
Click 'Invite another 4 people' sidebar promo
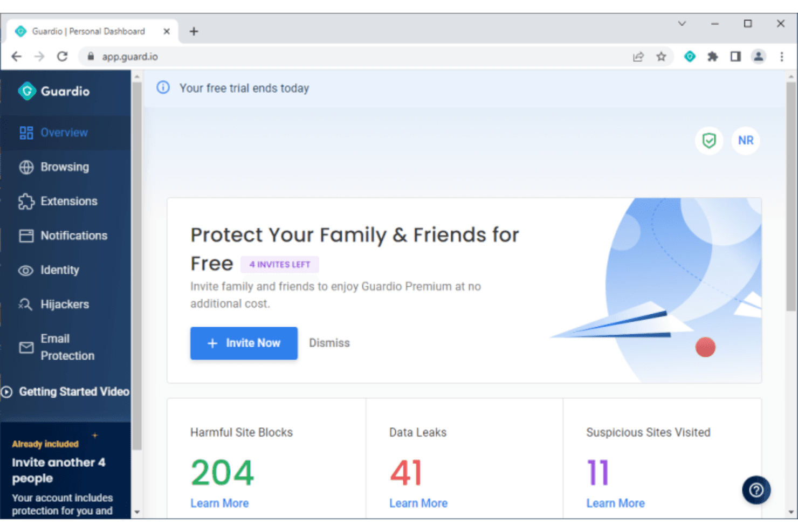(59, 471)
